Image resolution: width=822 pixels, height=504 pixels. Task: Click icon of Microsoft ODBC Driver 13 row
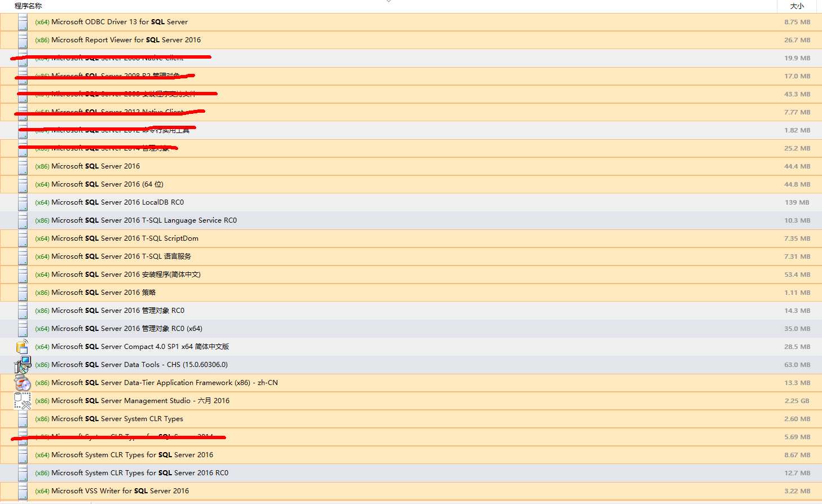[23, 22]
